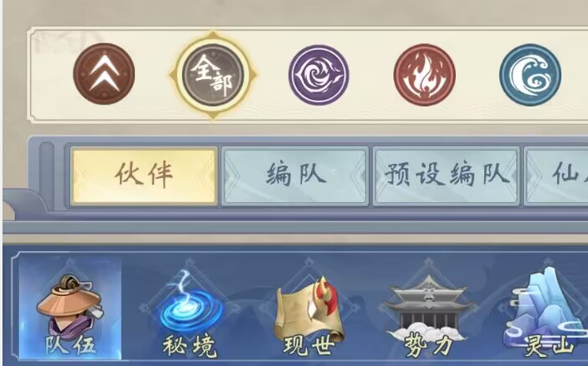Screen dimensions: 588x366
Task: Filter by the purple swirl element
Action: click(x=319, y=75)
